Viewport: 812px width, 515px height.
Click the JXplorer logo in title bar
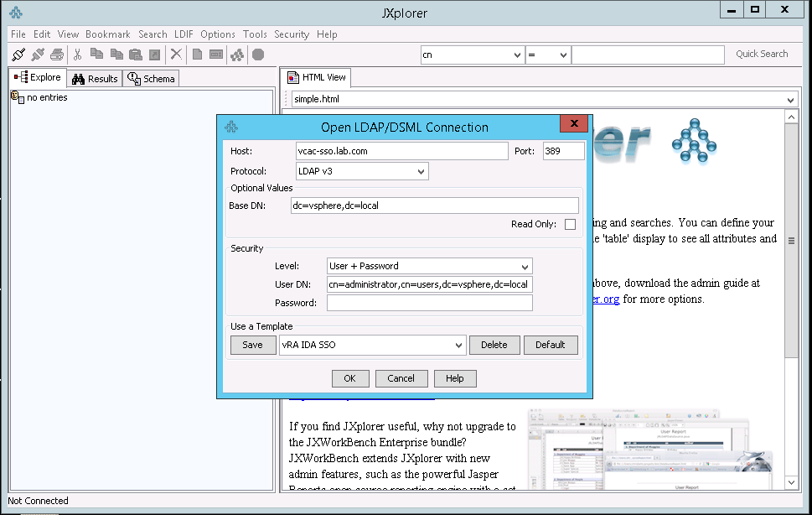click(x=16, y=13)
